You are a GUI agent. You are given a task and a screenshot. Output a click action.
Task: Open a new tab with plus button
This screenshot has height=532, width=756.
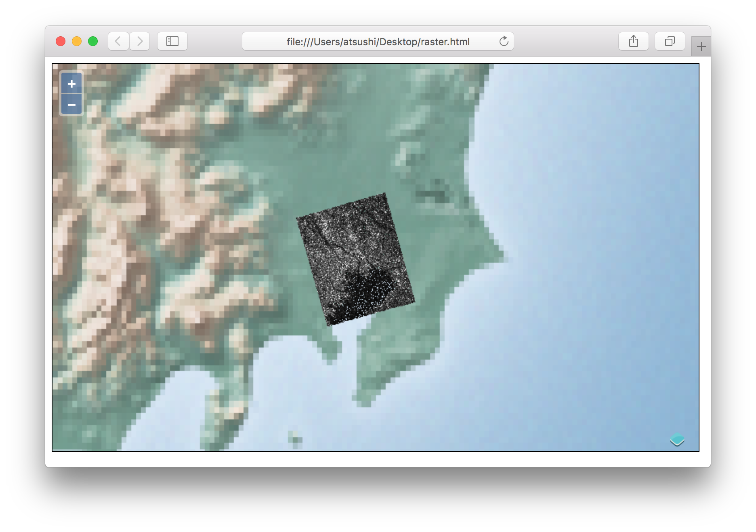click(701, 47)
